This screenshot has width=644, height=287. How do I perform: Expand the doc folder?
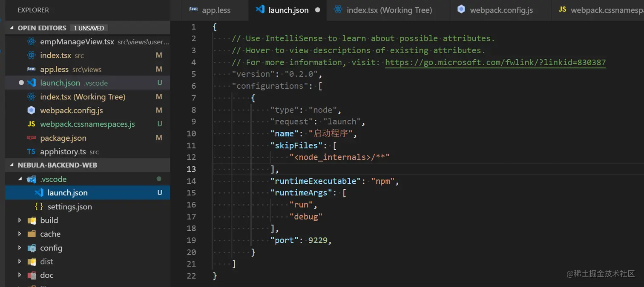tap(20, 275)
